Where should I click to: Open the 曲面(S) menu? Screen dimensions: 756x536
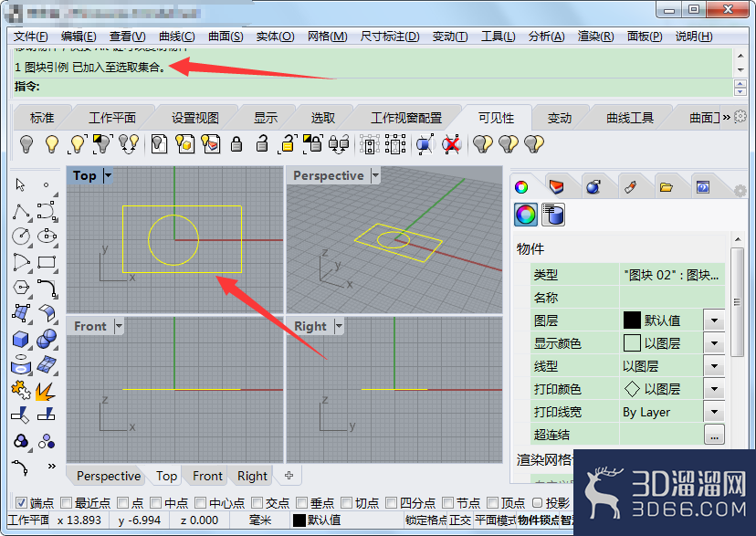pos(226,37)
